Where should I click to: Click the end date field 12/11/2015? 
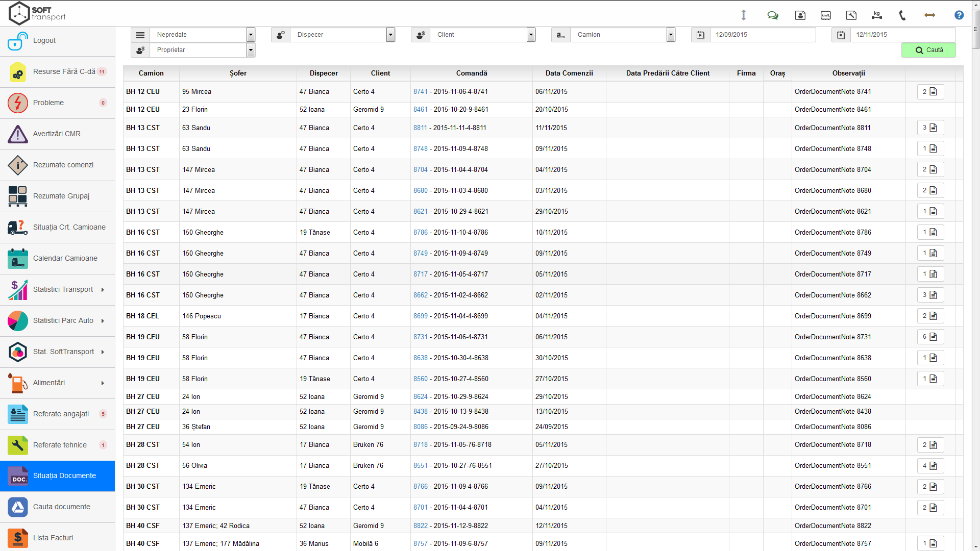pyautogui.click(x=903, y=35)
